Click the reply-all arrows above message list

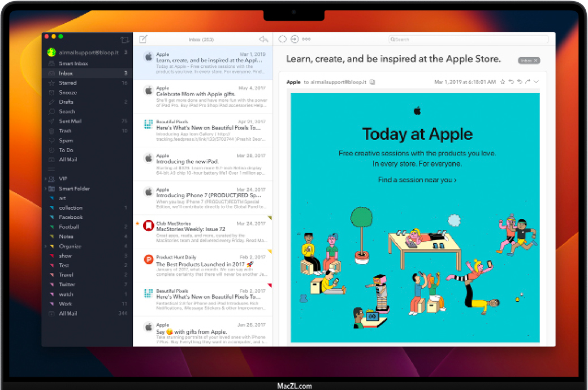point(263,39)
